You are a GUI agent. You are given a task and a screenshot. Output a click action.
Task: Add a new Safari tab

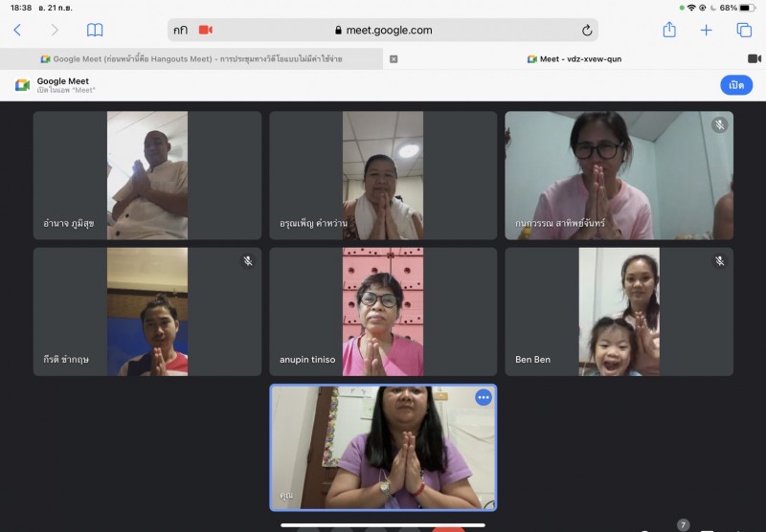click(x=707, y=30)
